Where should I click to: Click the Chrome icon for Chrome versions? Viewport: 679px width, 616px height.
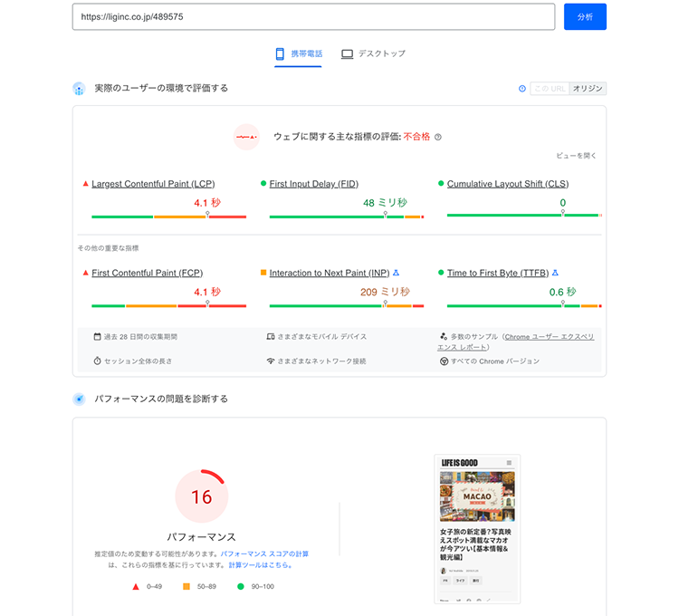click(x=444, y=361)
